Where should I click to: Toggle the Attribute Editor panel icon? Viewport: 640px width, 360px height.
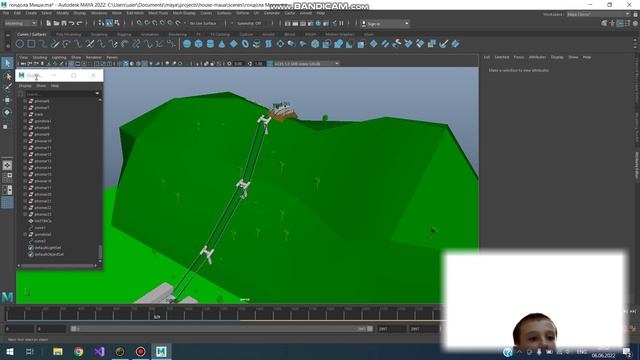620,24
